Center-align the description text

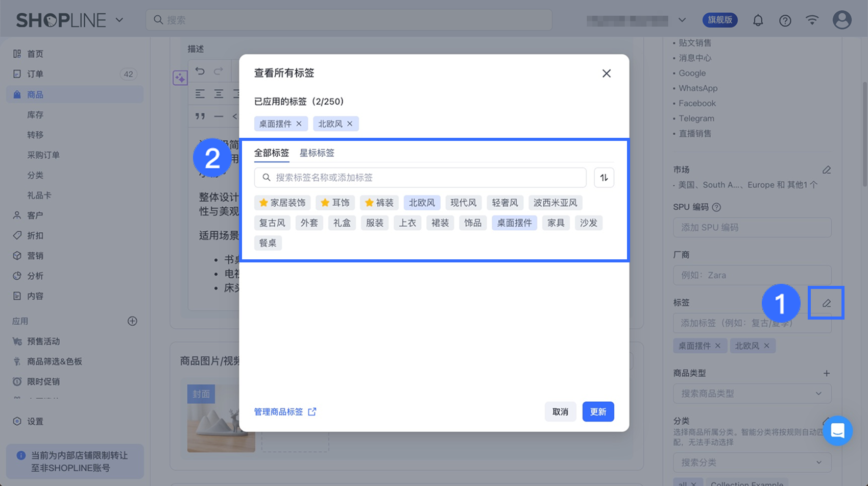point(219,94)
